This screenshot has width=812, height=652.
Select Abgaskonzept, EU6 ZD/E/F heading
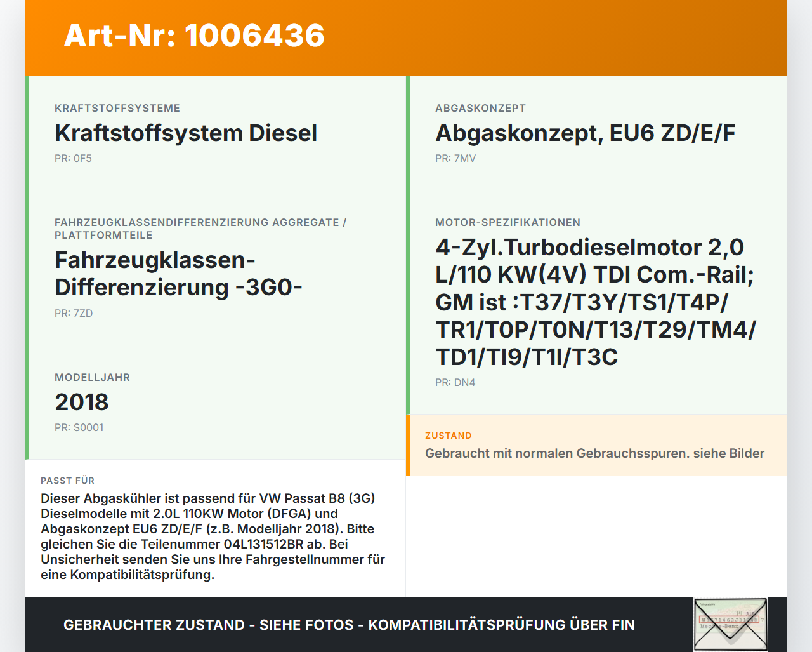[x=586, y=133]
